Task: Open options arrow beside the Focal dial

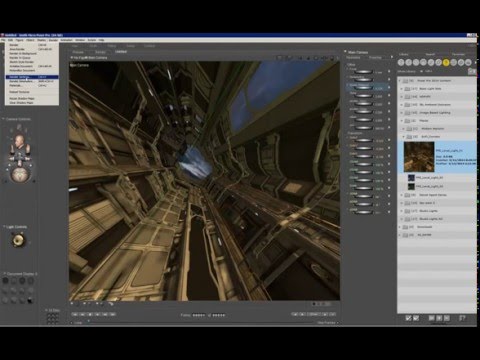Action: [389, 72]
